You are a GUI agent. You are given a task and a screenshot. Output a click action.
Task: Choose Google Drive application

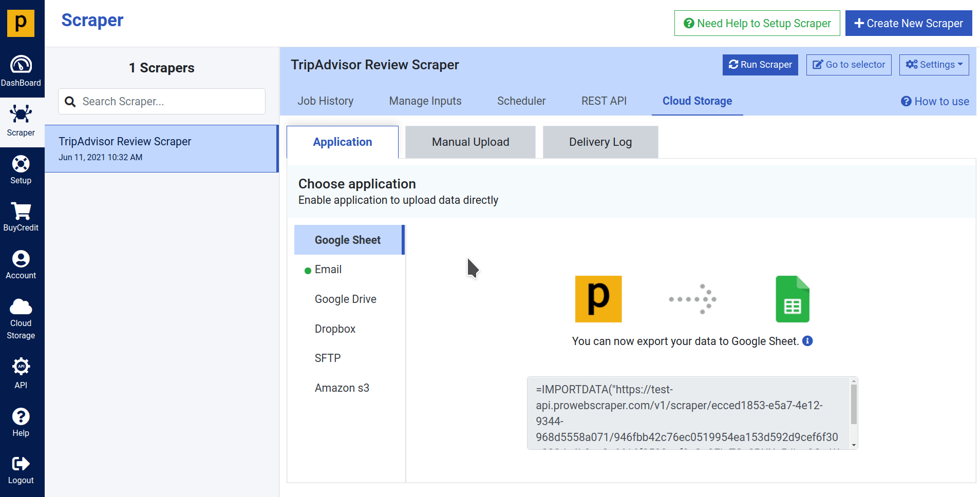(345, 299)
